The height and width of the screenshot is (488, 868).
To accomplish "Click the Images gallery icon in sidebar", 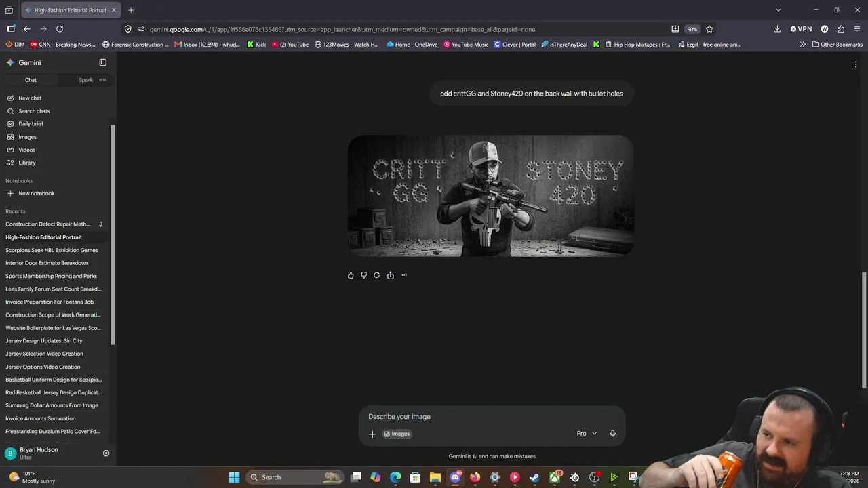I will (10, 137).
